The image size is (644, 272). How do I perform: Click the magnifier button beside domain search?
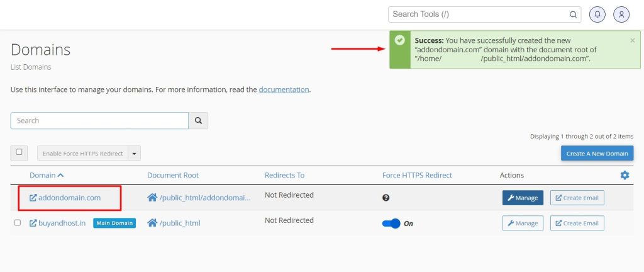pyautogui.click(x=198, y=120)
